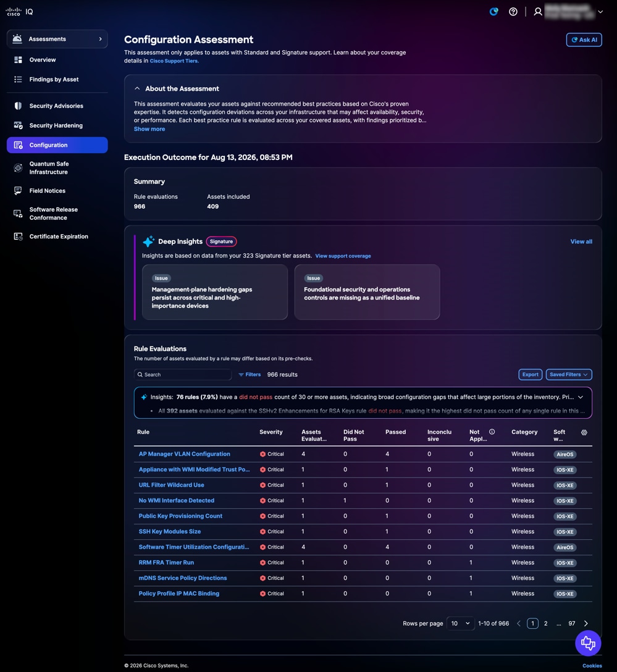617x672 pixels.
Task: Click the Not Applicable info icon
Action: [x=492, y=432]
